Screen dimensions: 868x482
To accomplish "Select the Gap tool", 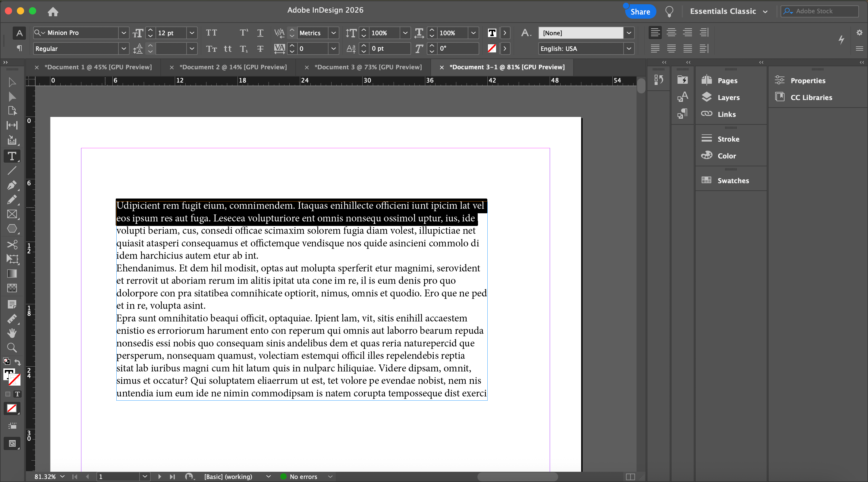I will pos(12,125).
